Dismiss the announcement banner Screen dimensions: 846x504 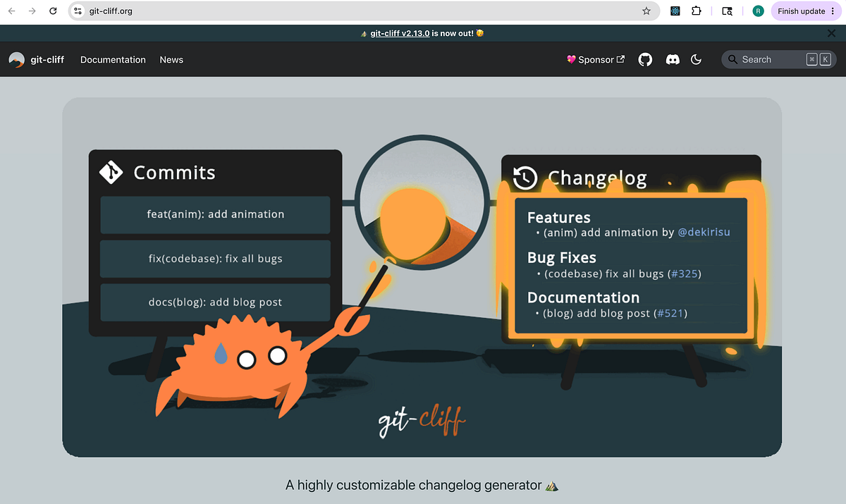coord(831,33)
